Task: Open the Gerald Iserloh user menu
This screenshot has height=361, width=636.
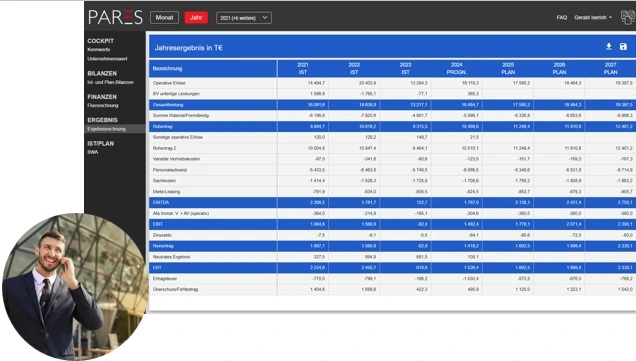Action: (x=593, y=17)
